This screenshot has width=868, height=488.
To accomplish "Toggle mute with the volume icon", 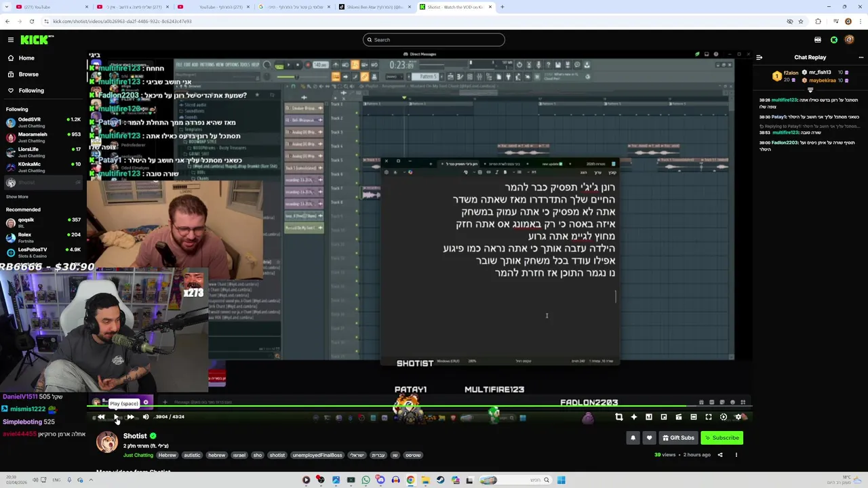I will click(145, 417).
